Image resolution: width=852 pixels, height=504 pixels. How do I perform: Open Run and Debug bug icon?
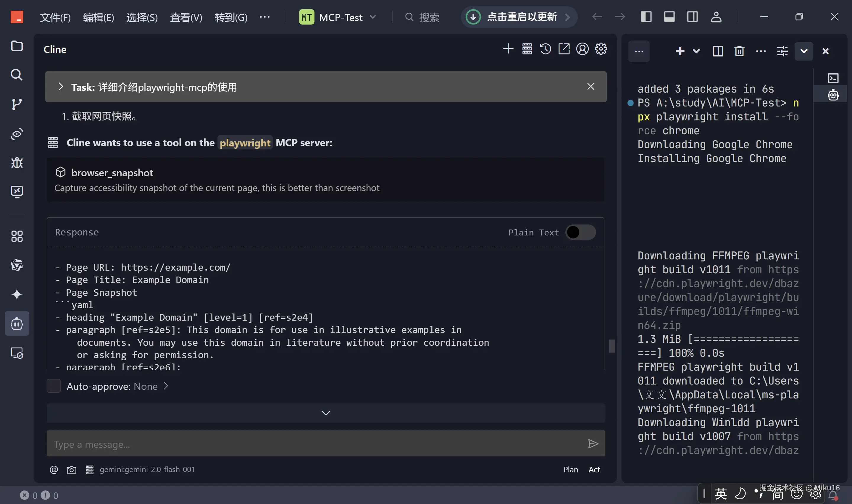click(17, 163)
